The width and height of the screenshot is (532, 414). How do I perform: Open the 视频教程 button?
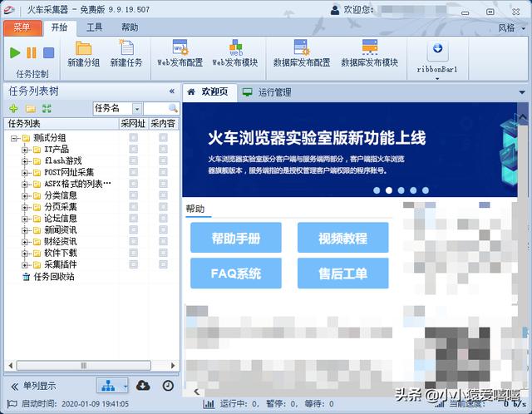point(343,238)
